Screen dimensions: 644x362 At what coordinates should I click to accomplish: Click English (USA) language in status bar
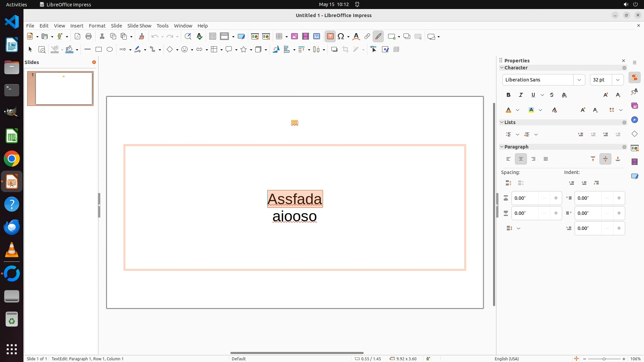pos(506,359)
